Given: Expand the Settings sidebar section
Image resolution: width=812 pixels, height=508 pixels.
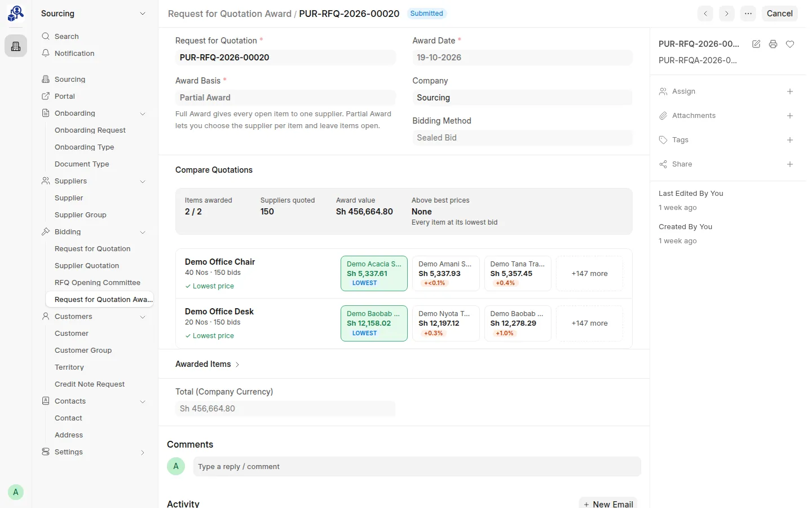Looking at the screenshot, I should (143, 452).
